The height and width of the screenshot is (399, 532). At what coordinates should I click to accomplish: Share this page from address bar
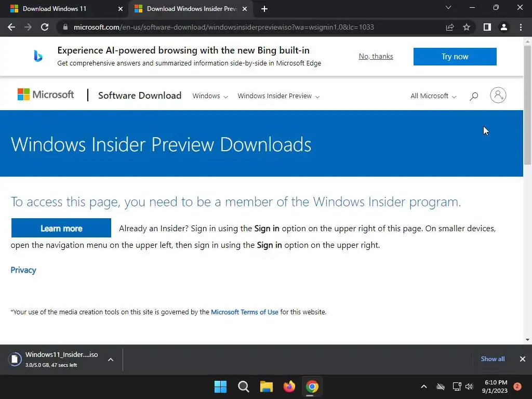tap(450, 27)
